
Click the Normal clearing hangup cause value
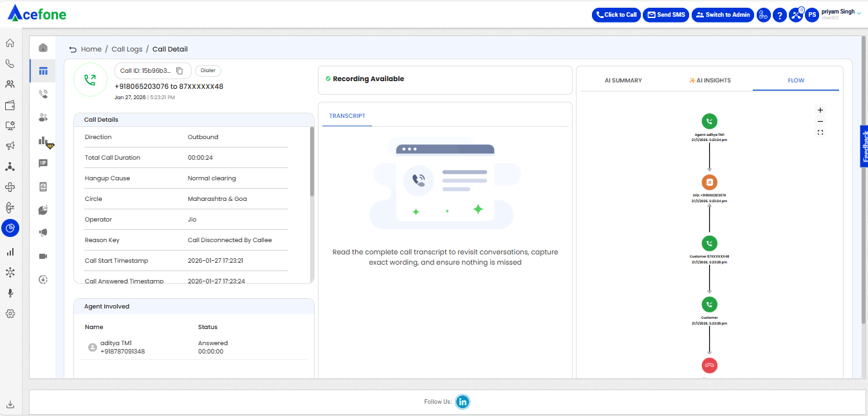(212, 178)
